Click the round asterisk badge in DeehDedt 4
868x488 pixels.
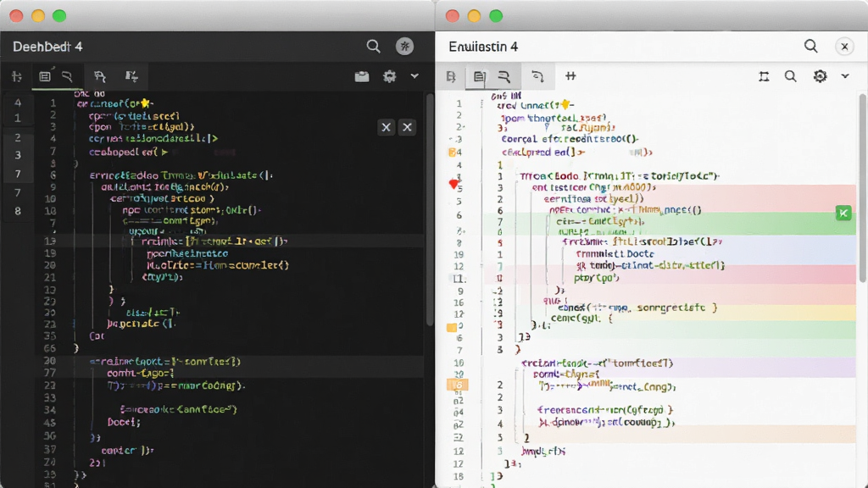point(404,47)
